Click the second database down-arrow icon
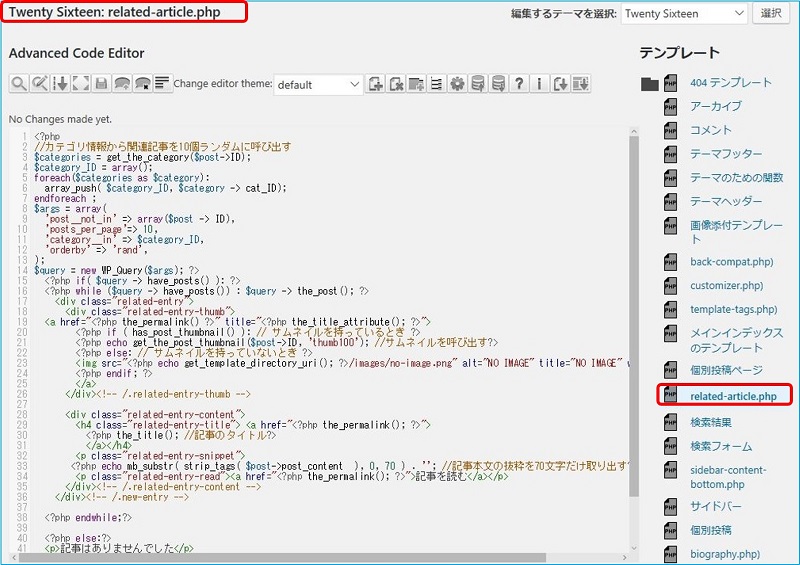This screenshot has height=565, width=800. (x=498, y=84)
